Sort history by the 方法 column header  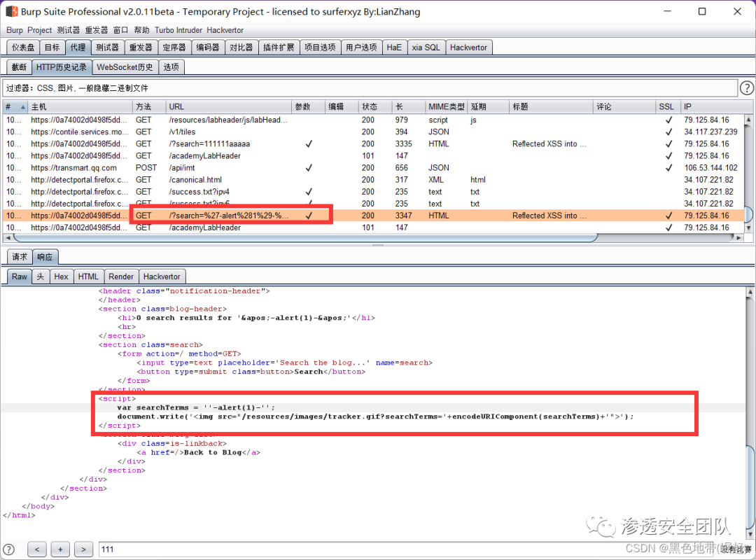(x=149, y=106)
